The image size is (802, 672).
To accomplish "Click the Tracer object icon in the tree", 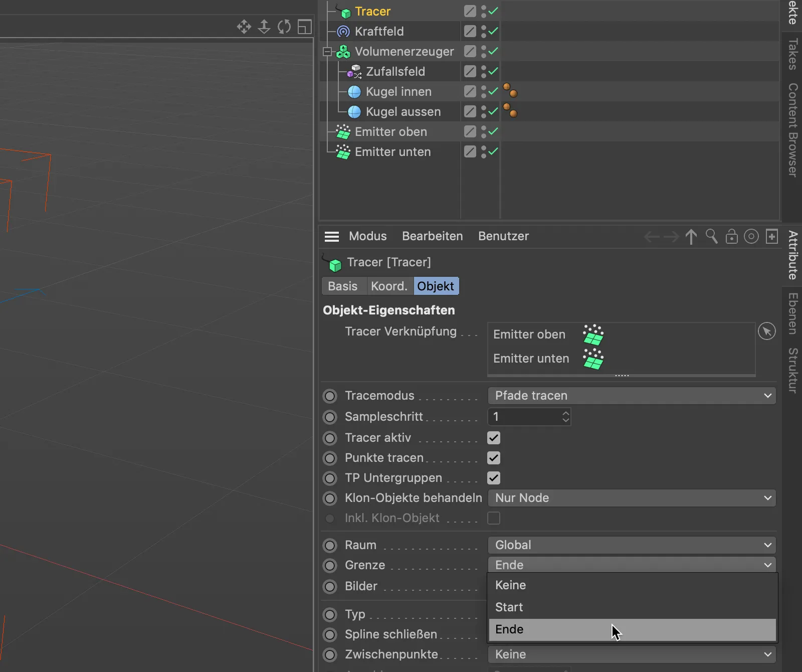I will [x=344, y=11].
